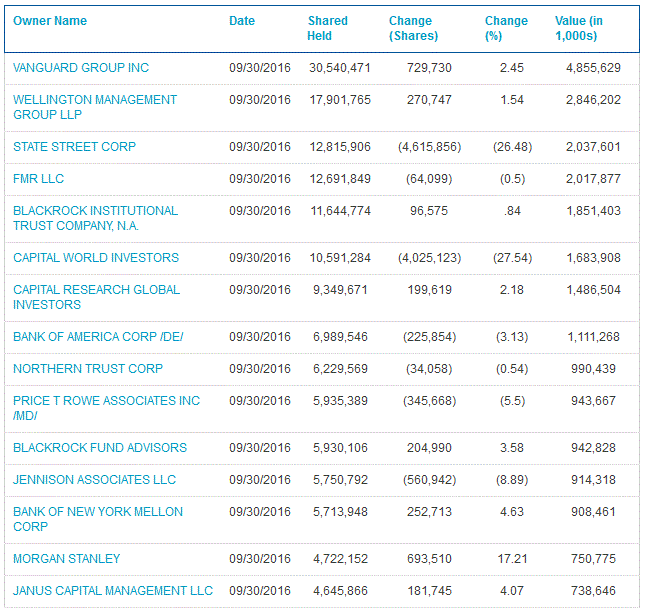Select State Street change (4,615,856)

(x=429, y=146)
